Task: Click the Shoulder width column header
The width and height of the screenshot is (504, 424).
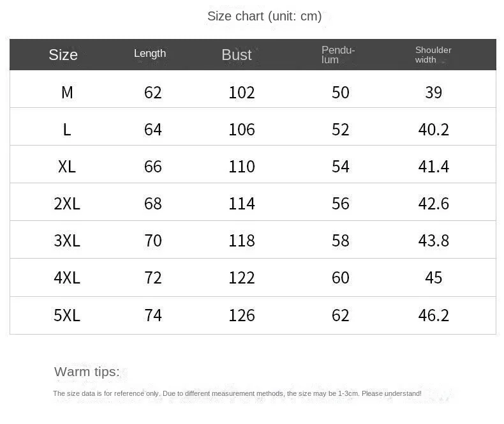Action: tap(433, 55)
